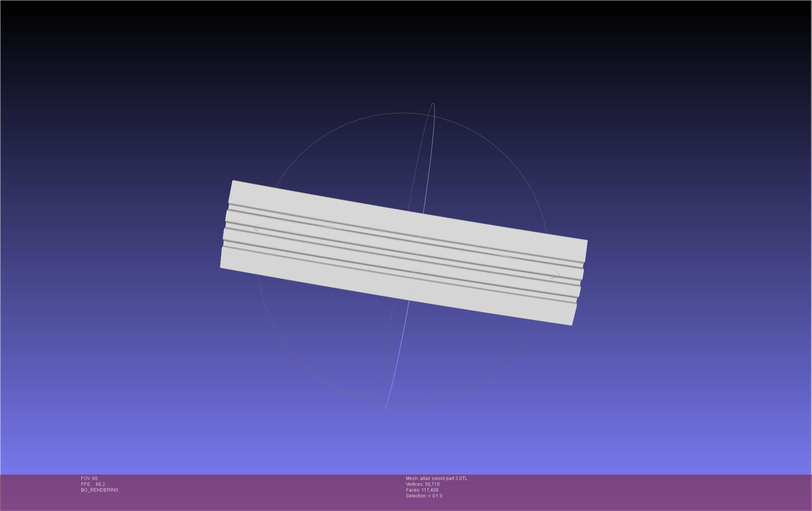Click the center of the gray sword mesh
The width and height of the screenshot is (812, 511).
click(404, 253)
